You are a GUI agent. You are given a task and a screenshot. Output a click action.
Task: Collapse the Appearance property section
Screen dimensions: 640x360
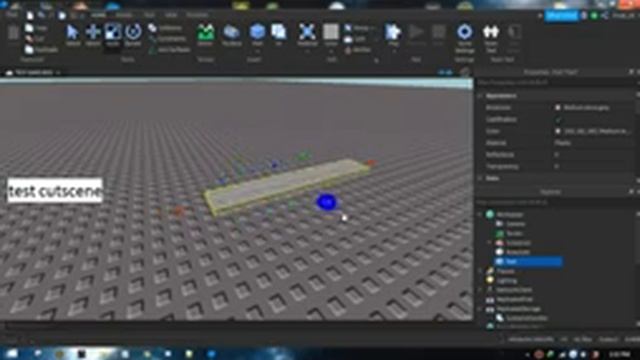[480, 96]
